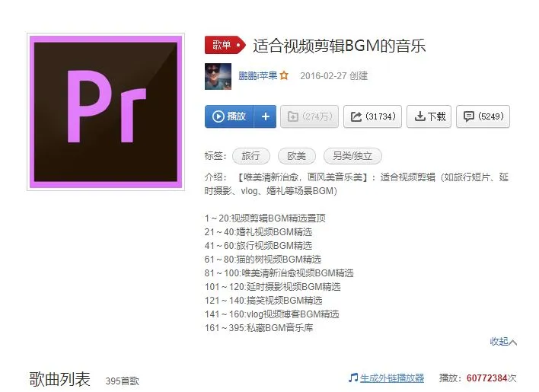Click the star badge beside username
This screenshot has height=392, width=539.
click(284, 75)
